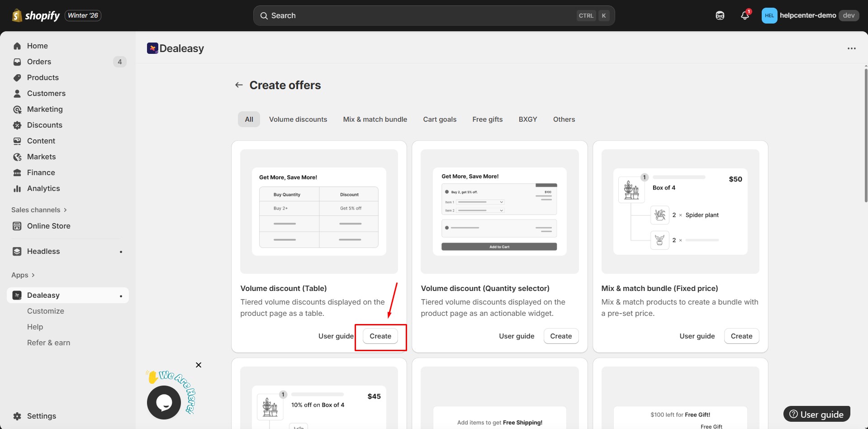Open the Analytics section
This screenshot has height=429, width=868.
pyautogui.click(x=43, y=188)
